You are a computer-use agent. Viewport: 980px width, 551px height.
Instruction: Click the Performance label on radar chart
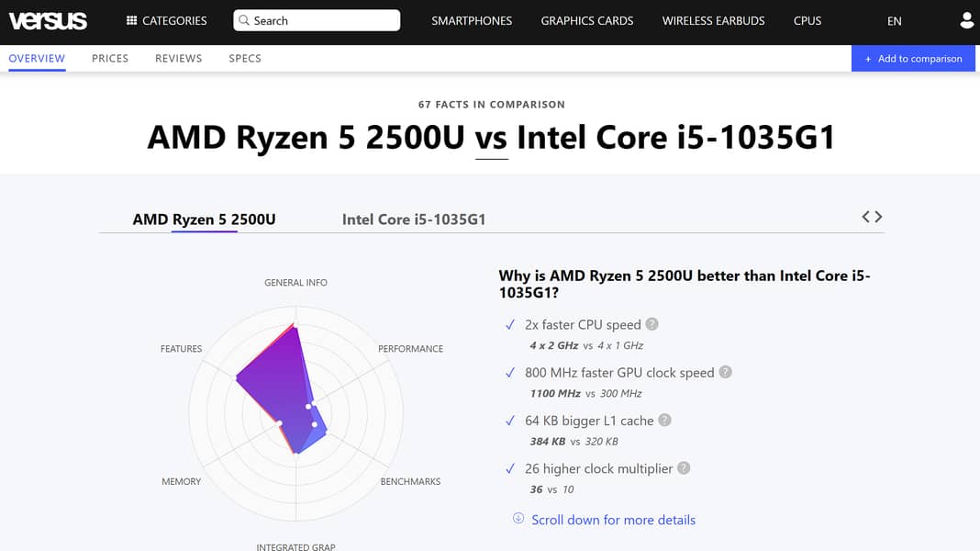tap(410, 349)
